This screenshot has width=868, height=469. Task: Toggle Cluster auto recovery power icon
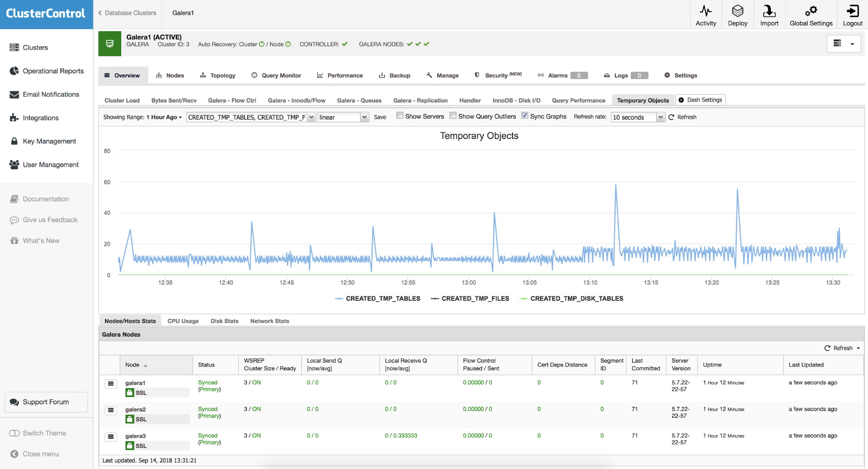(261, 44)
